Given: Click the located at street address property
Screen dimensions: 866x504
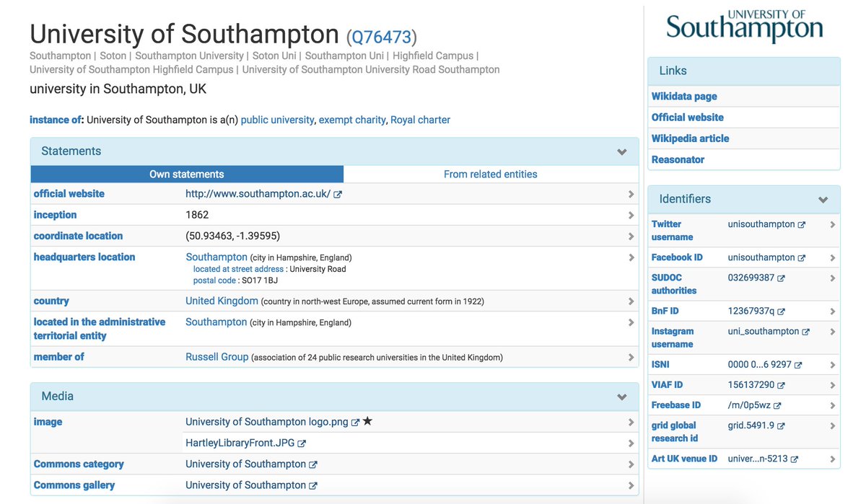Looking at the screenshot, I should [x=239, y=269].
